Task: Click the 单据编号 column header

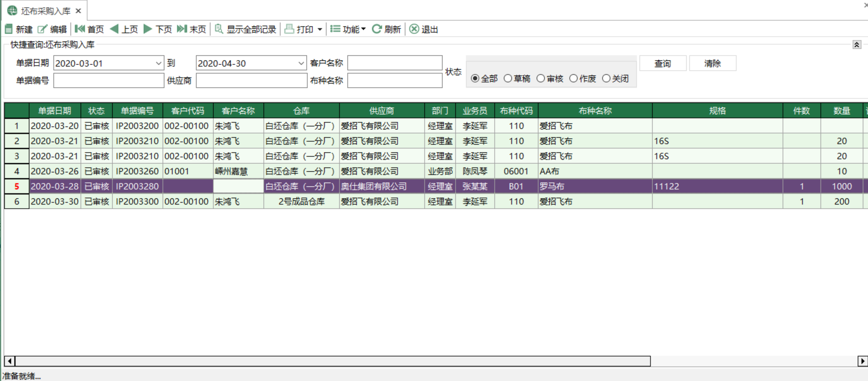Action: click(137, 111)
